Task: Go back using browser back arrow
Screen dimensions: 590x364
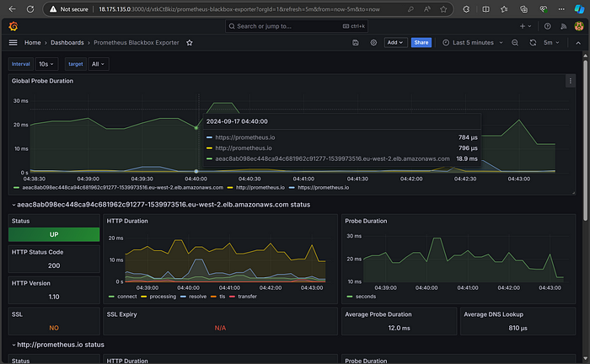Action: [12, 9]
